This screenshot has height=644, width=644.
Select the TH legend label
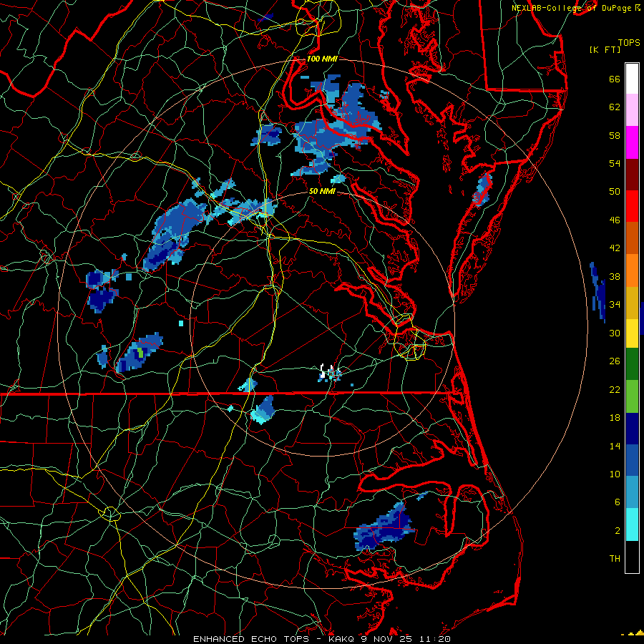(x=615, y=558)
